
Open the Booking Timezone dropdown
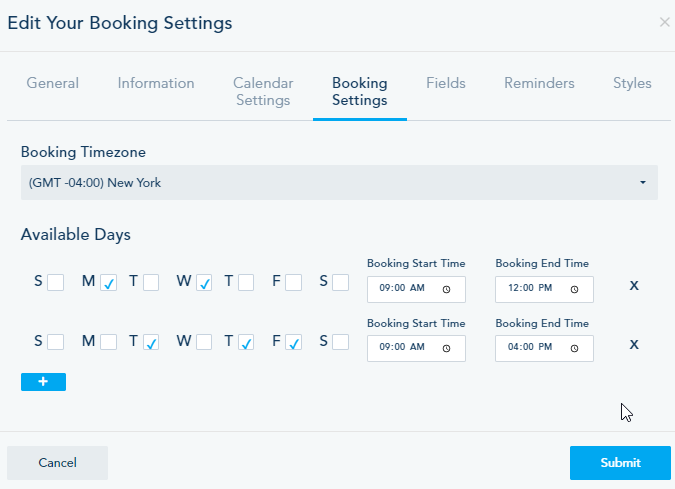[x=339, y=183]
